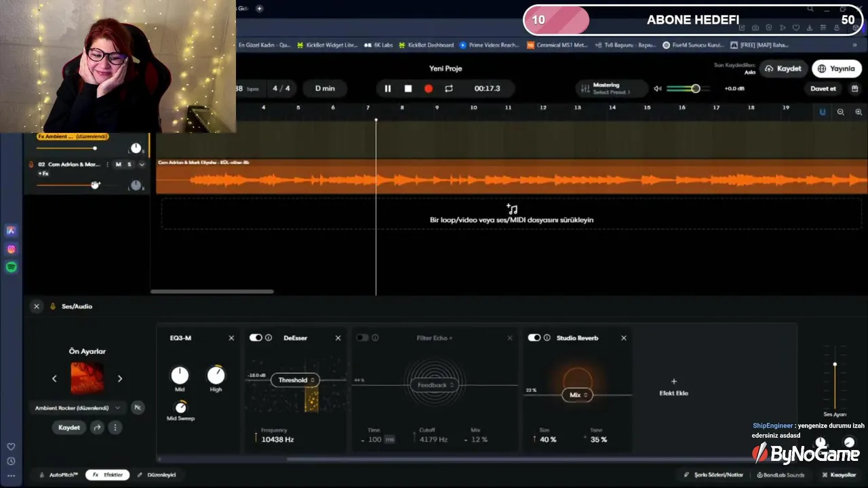
Task: Show Studio Reverb info icon
Action: pos(547,338)
